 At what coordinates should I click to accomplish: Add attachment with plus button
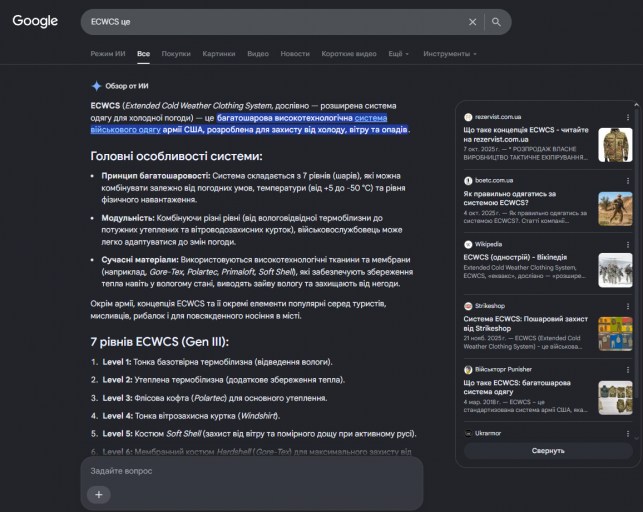[x=99, y=495]
